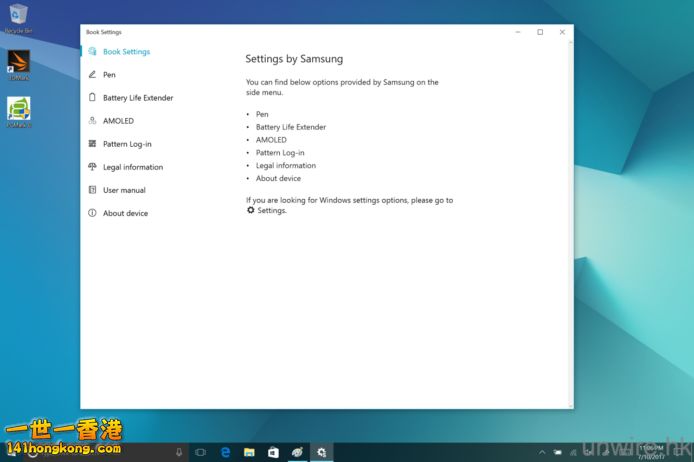Open Task View from the taskbar
Viewport: 694px width, 462px height.
click(200, 452)
